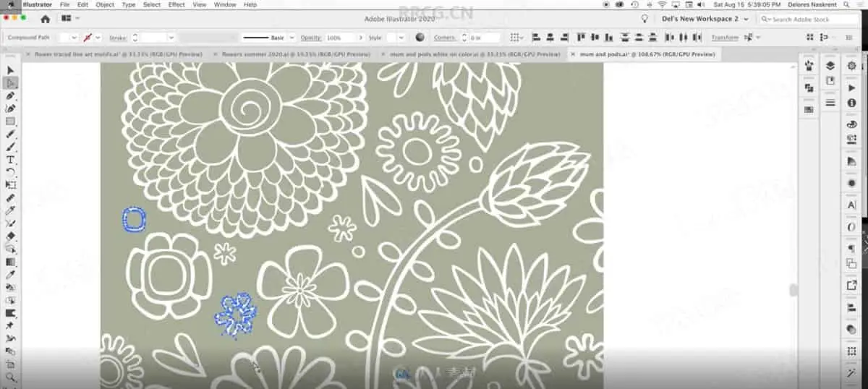This screenshot has height=389, width=868.
Task: Select the Zoom magnifier tool
Action: [x=11, y=377]
